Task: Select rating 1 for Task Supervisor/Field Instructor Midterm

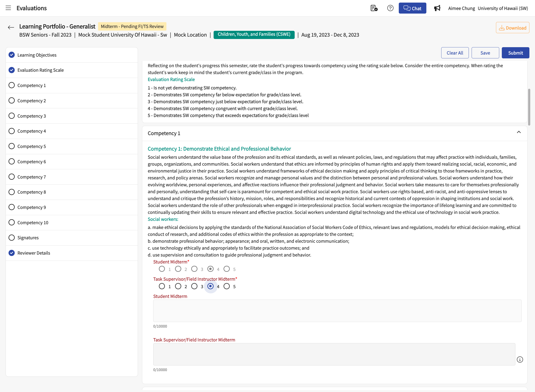Action: click(x=162, y=286)
